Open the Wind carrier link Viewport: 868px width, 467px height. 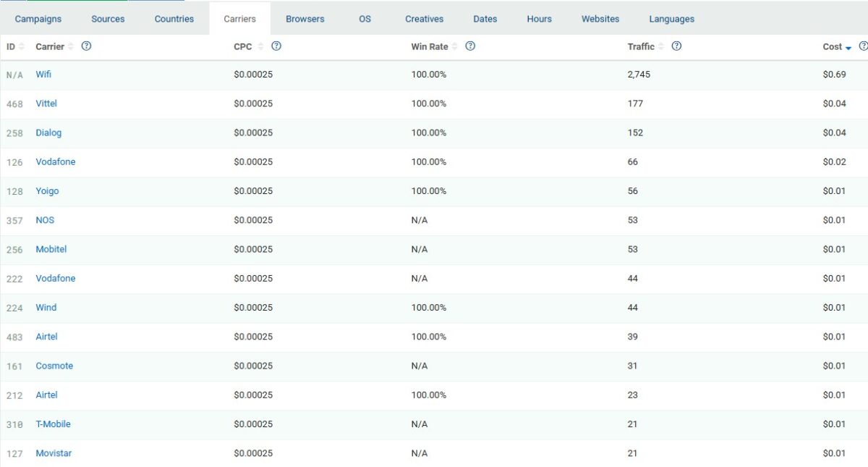click(46, 307)
